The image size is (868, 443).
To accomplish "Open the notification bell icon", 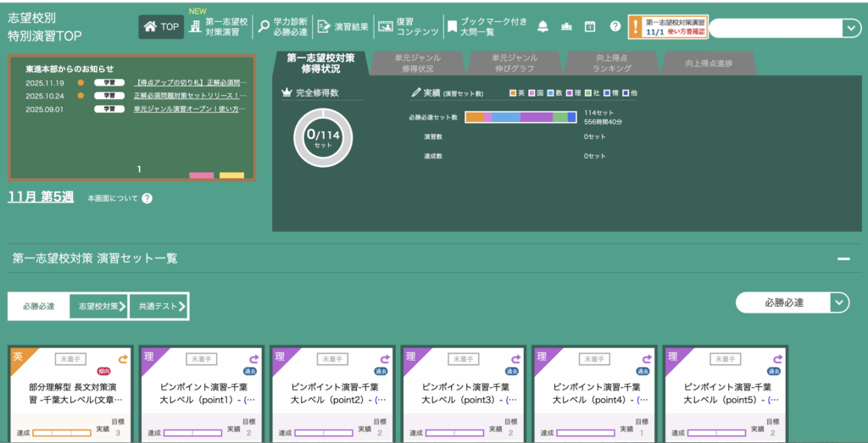I will click(x=542, y=26).
